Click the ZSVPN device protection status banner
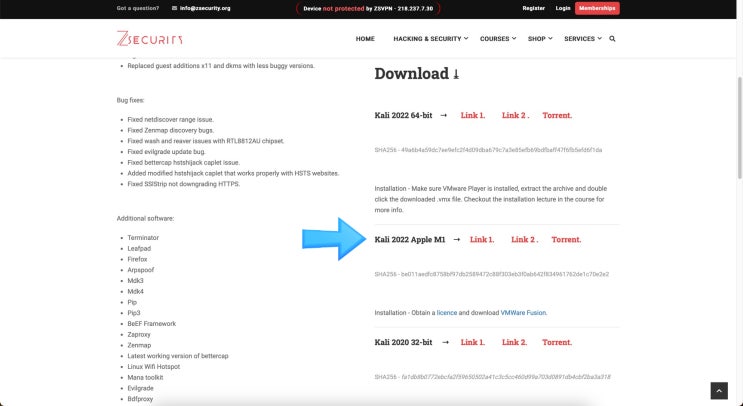The width and height of the screenshot is (743, 406). (368, 9)
